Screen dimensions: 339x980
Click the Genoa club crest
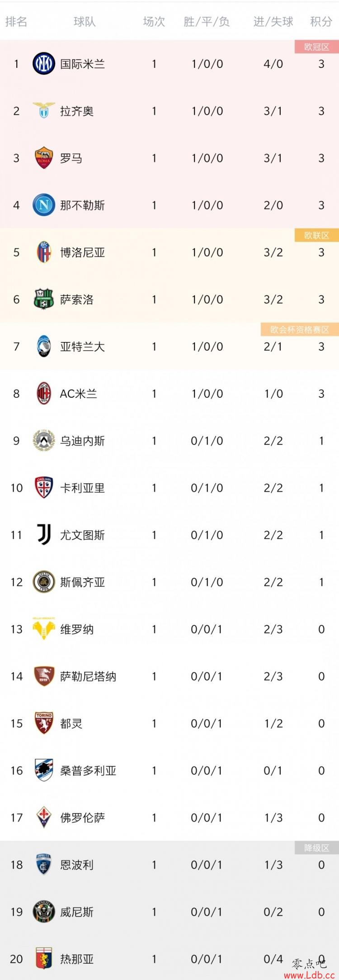pos(44,958)
